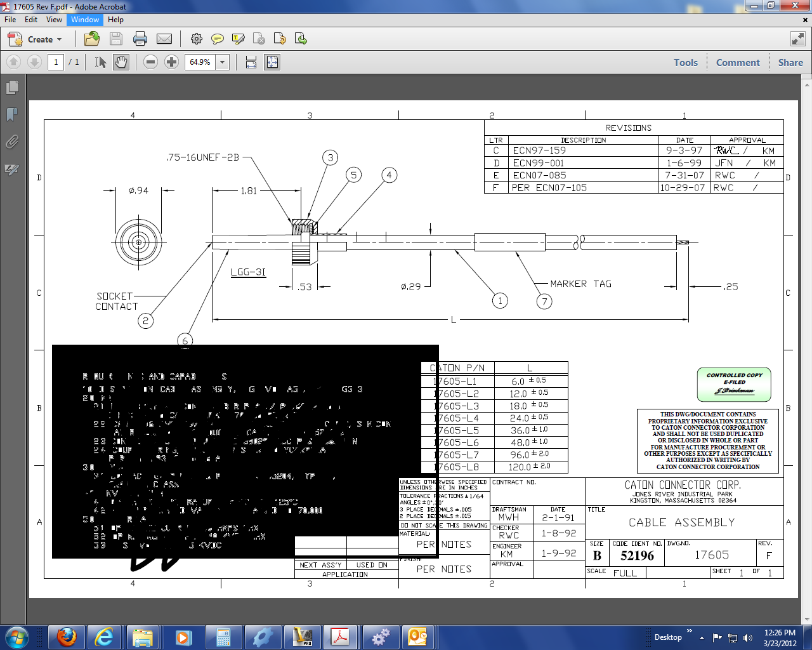Image resolution: width=812 pixels, height=650 pixels.
Task: Open the Edit menu
Action: click(x=31, y=20)
